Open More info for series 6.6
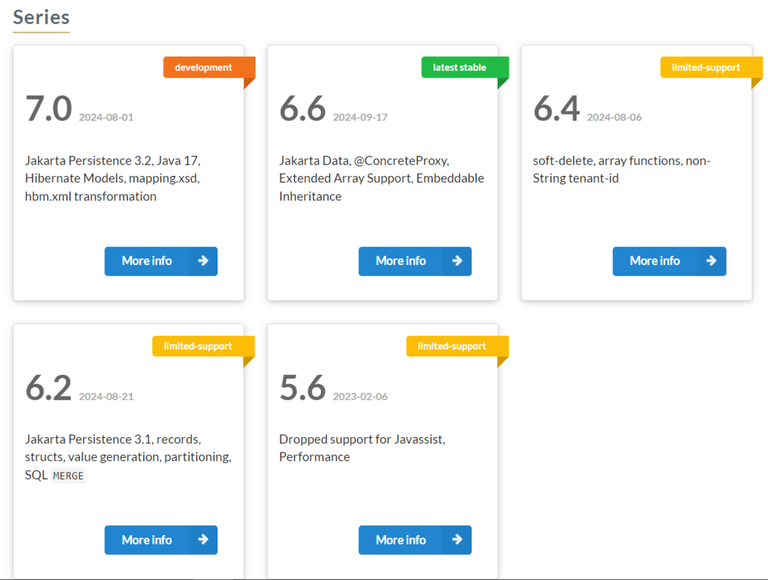 pyautogui.click(x=415, y=261)
